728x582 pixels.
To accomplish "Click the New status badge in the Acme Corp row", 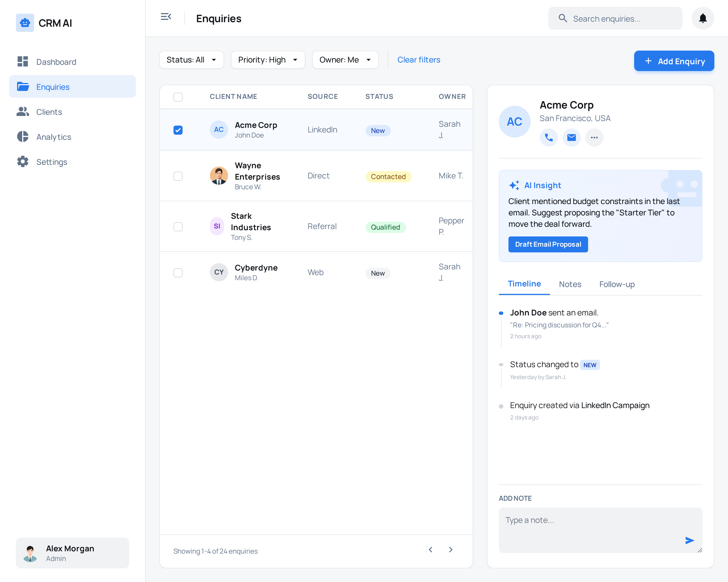I will pyautogui.click(x=378, y=130).
